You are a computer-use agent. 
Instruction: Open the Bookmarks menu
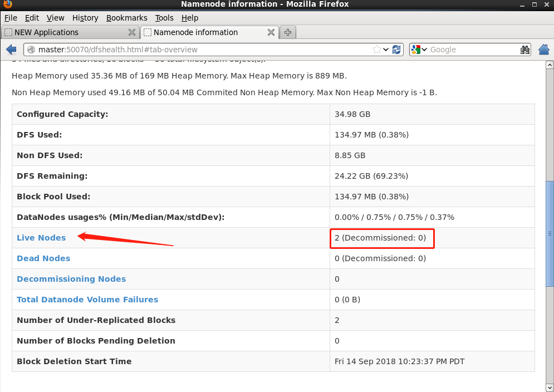click(127, 18)
